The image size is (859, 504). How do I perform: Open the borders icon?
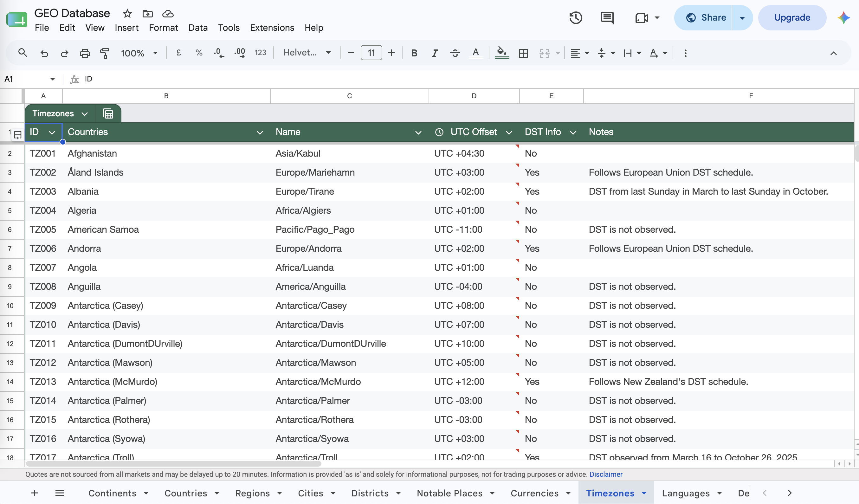pyautogui.click(x=523, y=53)
